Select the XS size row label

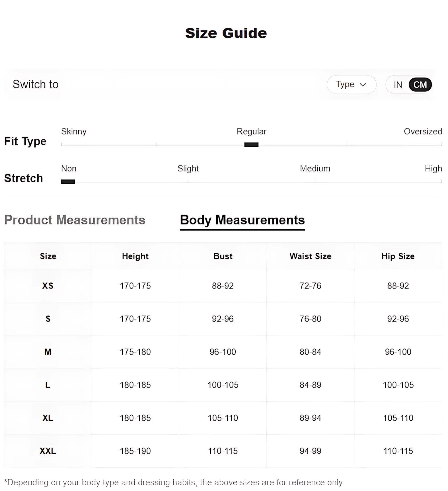coord(48,286)
